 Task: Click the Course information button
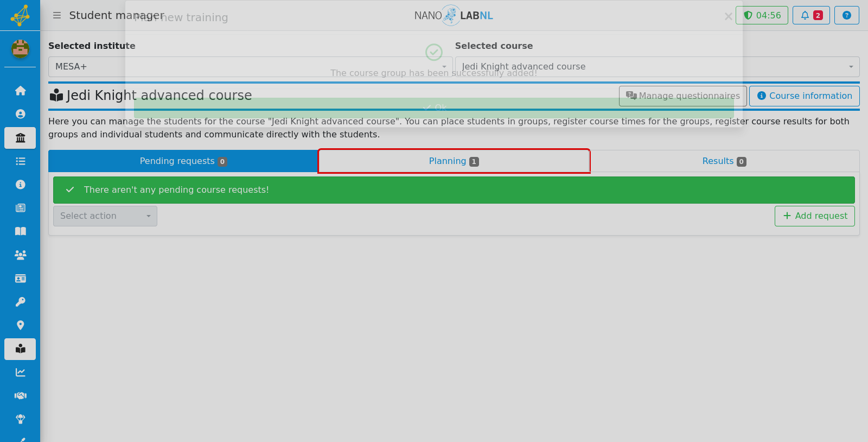pos(805,96)
